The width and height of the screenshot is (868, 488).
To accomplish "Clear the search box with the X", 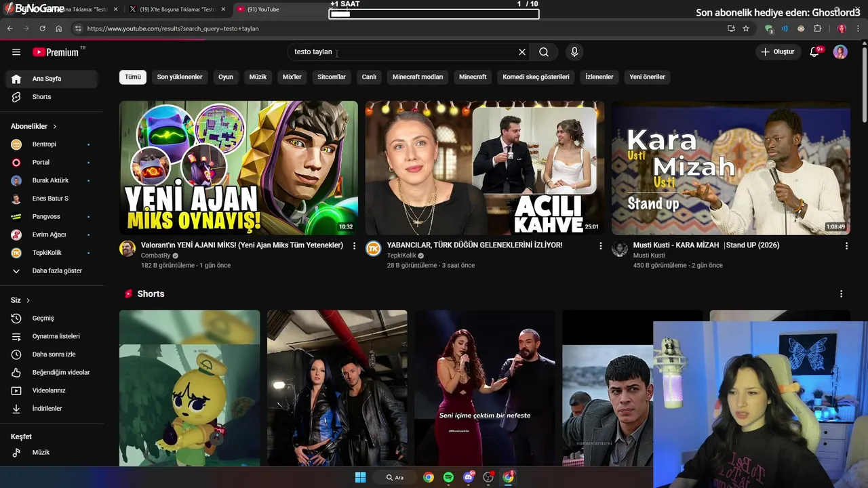I will pyautogui.click(x=522, y=52).
